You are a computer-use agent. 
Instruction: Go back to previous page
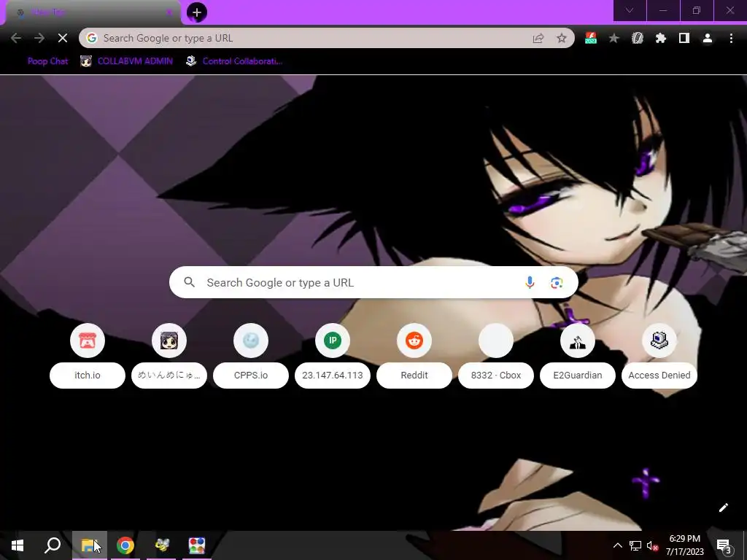pyautogui.click(x=16, y=38)
